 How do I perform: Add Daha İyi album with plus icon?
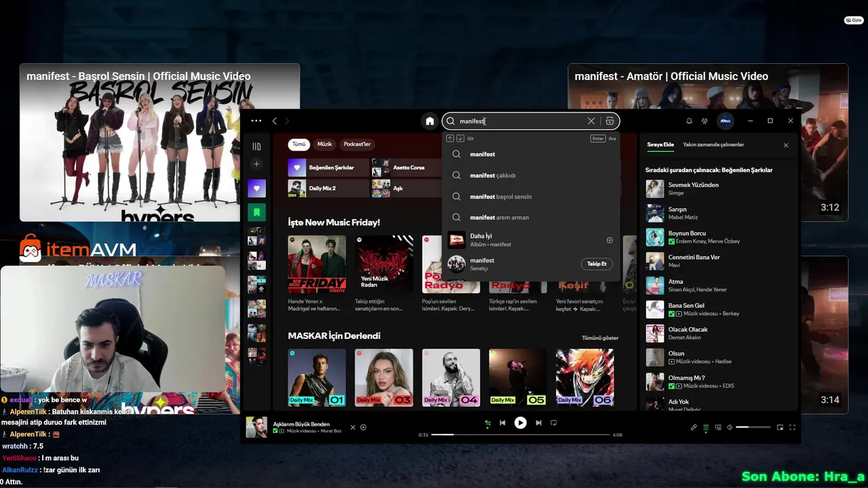pyautogui.click(x=609, y=241)
